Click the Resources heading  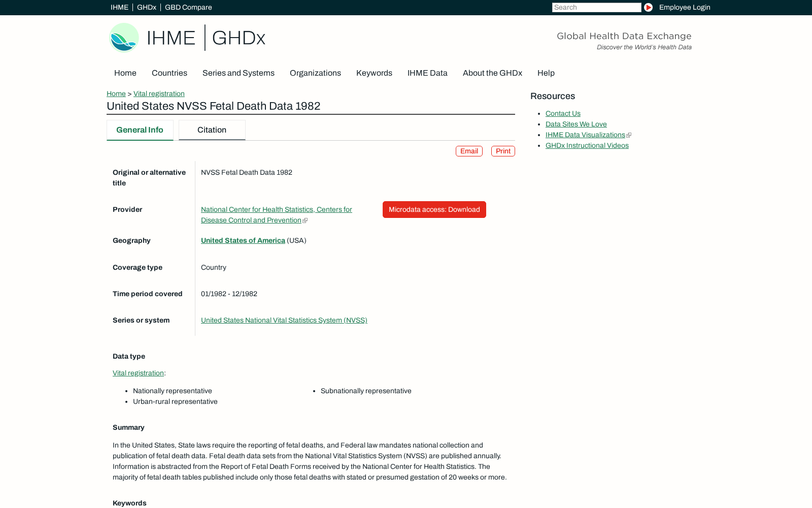[x=553, y=96]
